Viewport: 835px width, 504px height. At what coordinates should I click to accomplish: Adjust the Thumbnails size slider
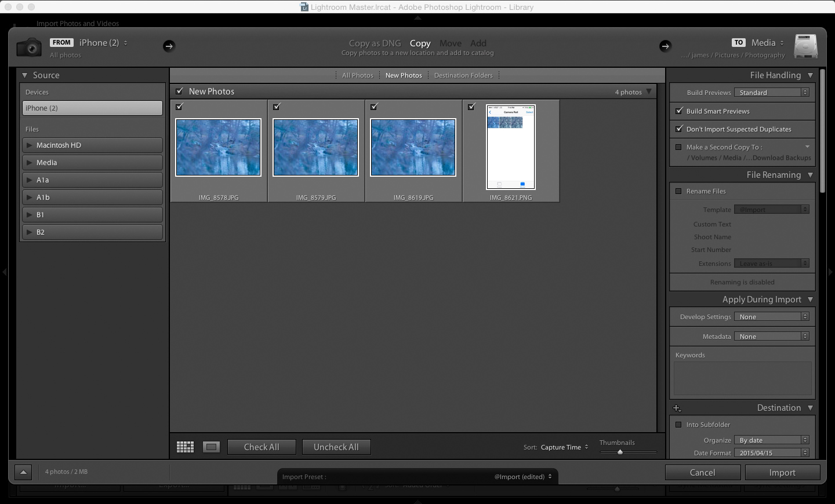click(x=620, y=452)
